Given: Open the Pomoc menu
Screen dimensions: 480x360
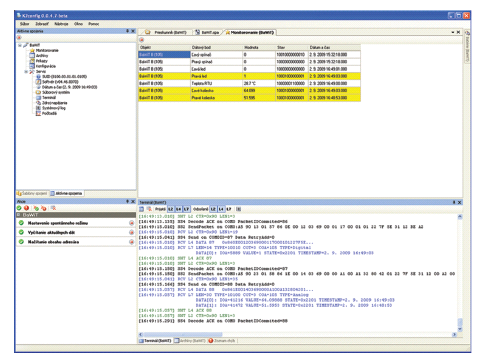Looking at the screenshot, I should click(94, 24).
